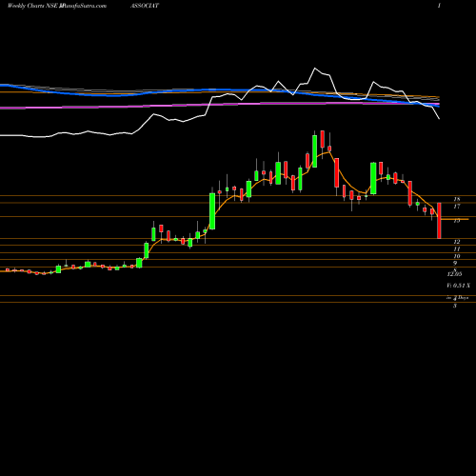Click the 'Weekly Charts NSE' title text
The height and width of the screenshot is (476, 476).
point(32,6)
